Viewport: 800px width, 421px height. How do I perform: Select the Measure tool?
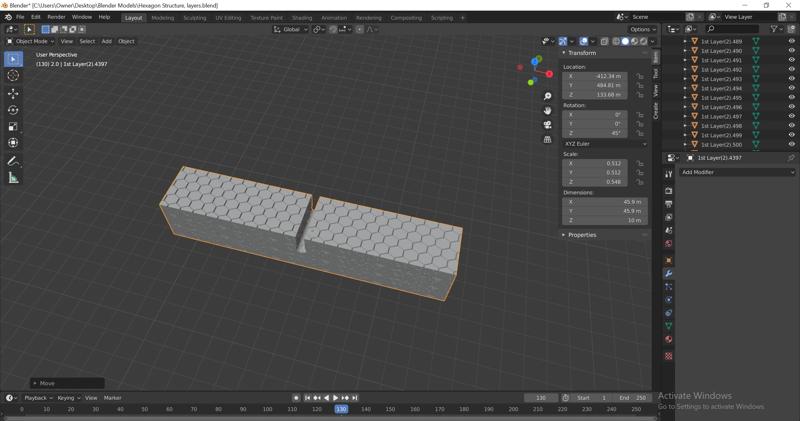pos(13,178)
